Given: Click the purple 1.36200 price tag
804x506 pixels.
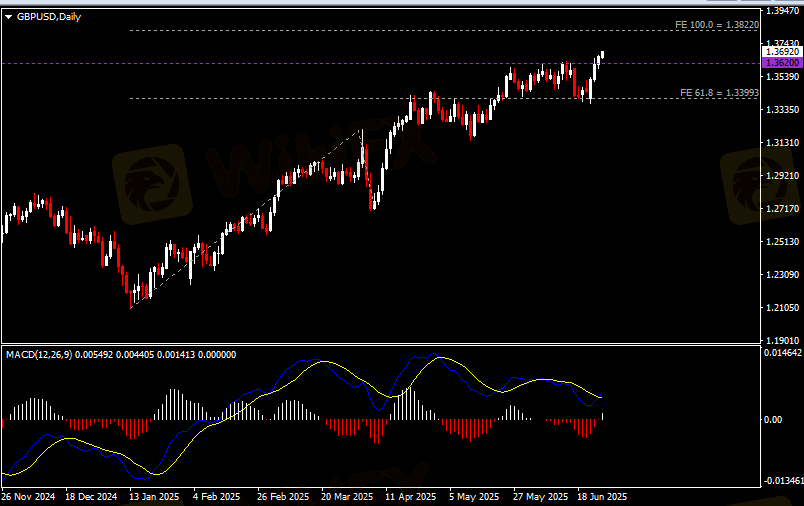Looking at the screenshot, I should pos(781,62).
